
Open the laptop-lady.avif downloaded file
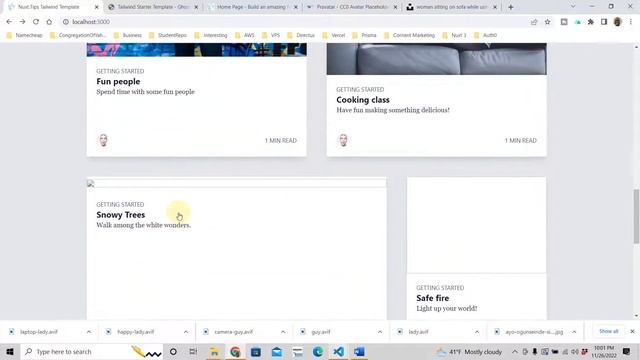pos(39,332)
